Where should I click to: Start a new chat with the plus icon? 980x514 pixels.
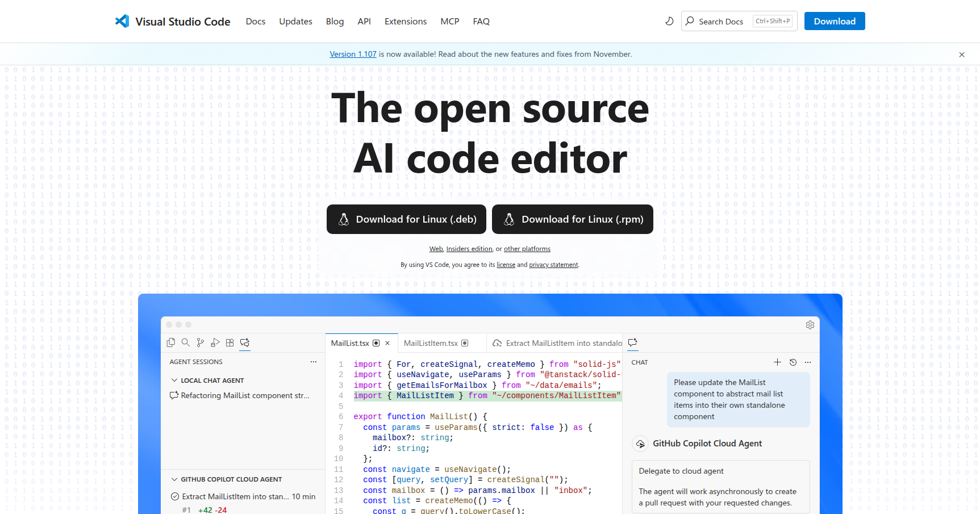pos(778,362)
